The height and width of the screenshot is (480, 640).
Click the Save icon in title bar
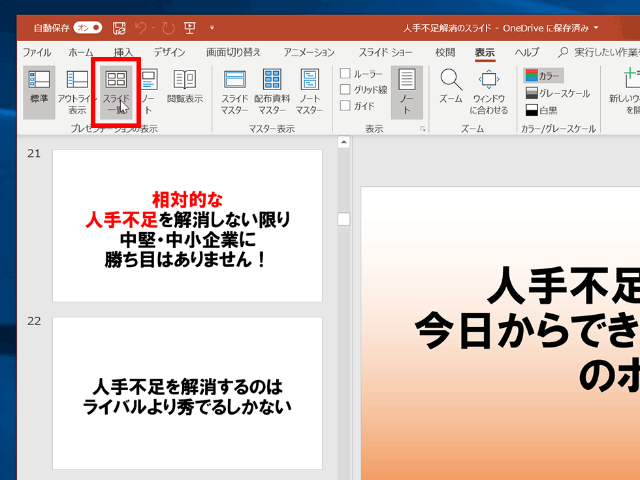point(120,28)
